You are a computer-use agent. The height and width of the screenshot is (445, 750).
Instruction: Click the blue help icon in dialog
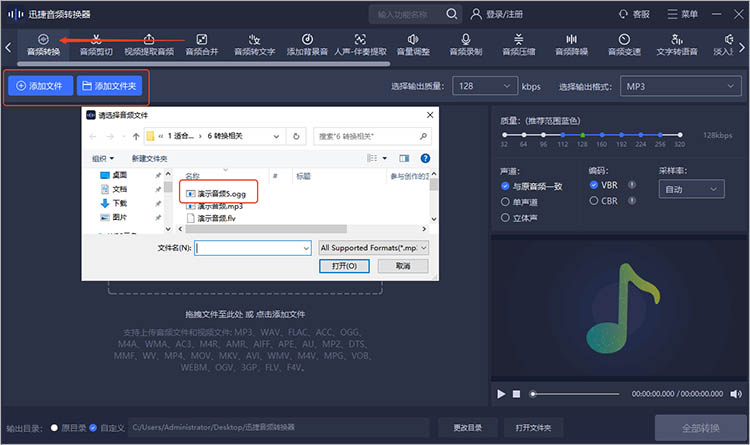pyautogui.click(x=425, y=158)
